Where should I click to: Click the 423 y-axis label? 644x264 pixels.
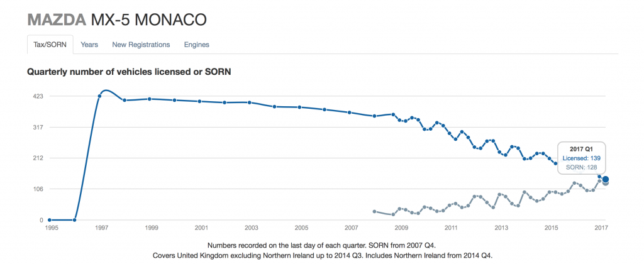tap(37, 96)
